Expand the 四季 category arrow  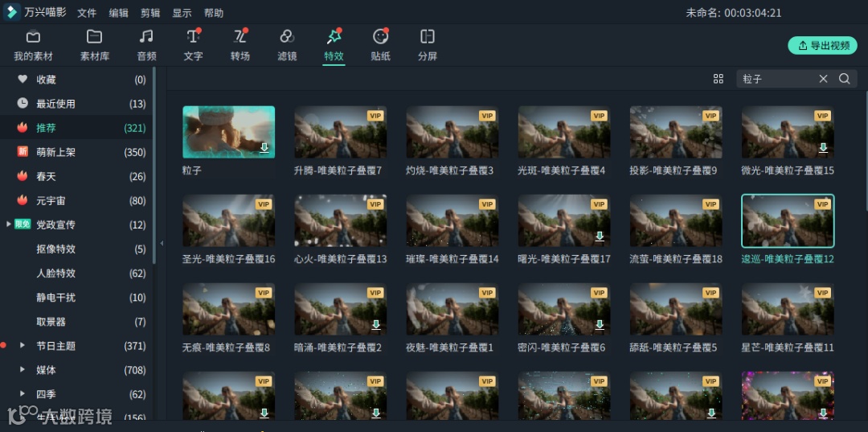coord(23,393)
